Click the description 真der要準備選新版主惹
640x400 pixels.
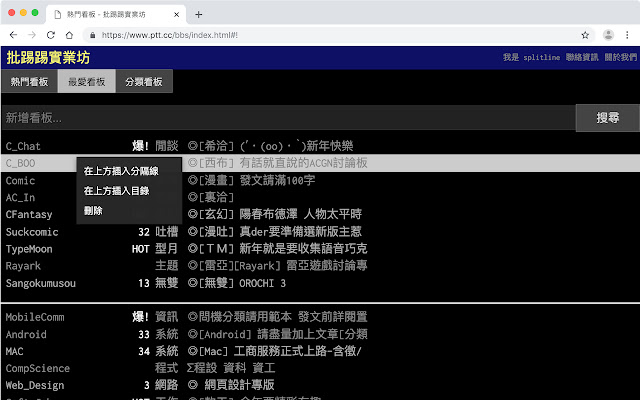(x=300, y=231)
